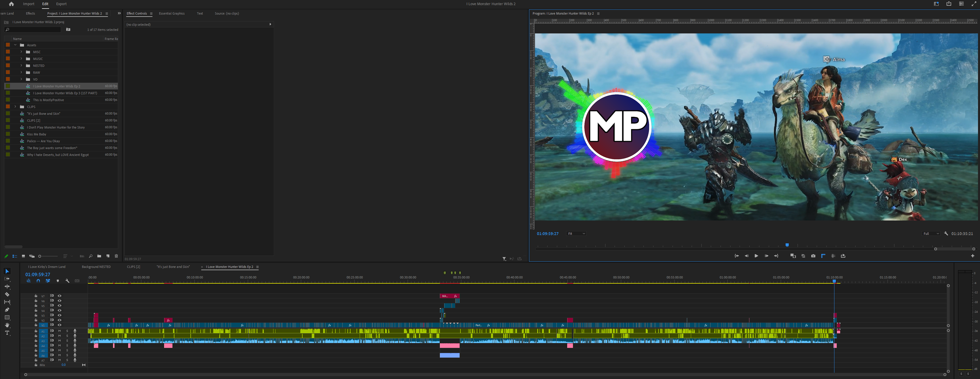Open the Fit zoom level dropdown
Viewport: 980px width, 379px height.
point(576,234)
